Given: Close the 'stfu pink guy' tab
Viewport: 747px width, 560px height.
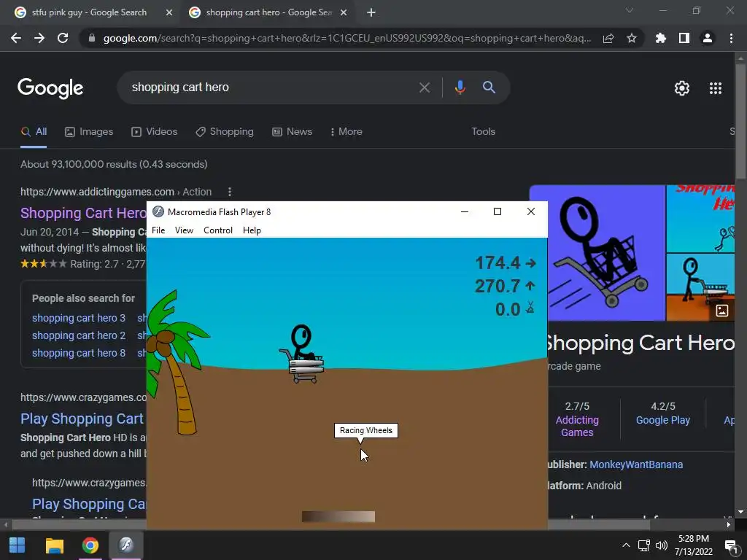Looking at the screenshot, I should pos(169,12).
